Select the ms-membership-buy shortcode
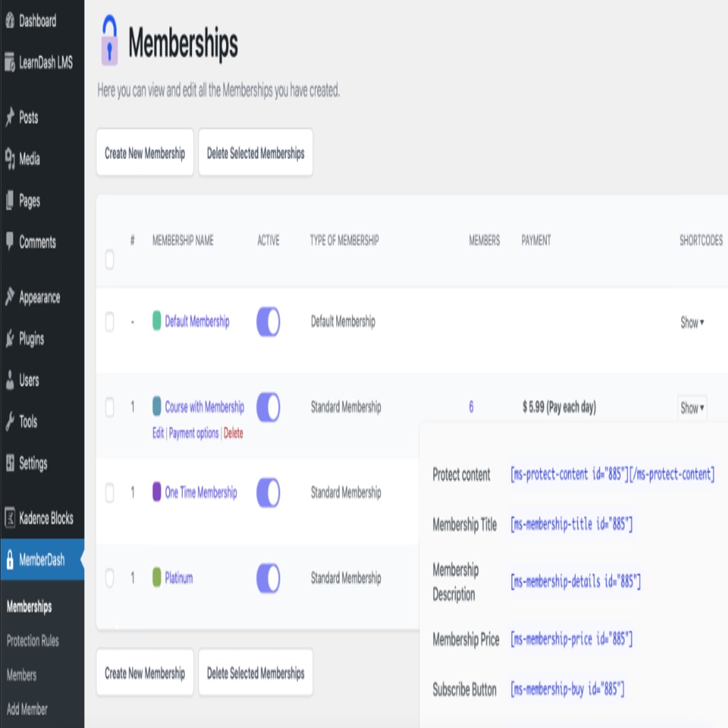This screenshot has width=728, height=728. coord(567,690)
